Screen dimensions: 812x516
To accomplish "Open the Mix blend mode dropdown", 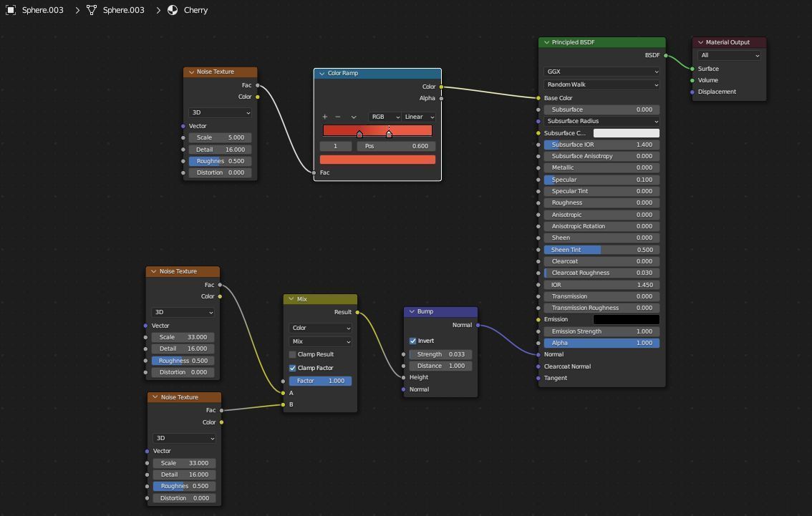I will click(x=320, y=341).
